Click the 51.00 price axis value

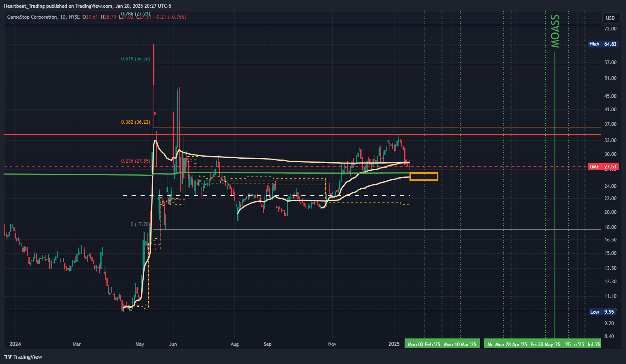(610, 78)
